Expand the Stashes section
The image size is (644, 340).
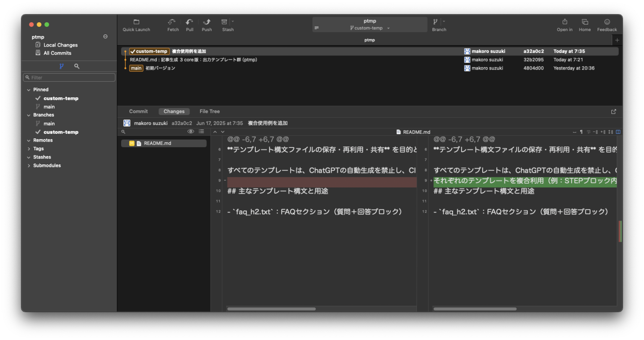(x=29, y=157)
